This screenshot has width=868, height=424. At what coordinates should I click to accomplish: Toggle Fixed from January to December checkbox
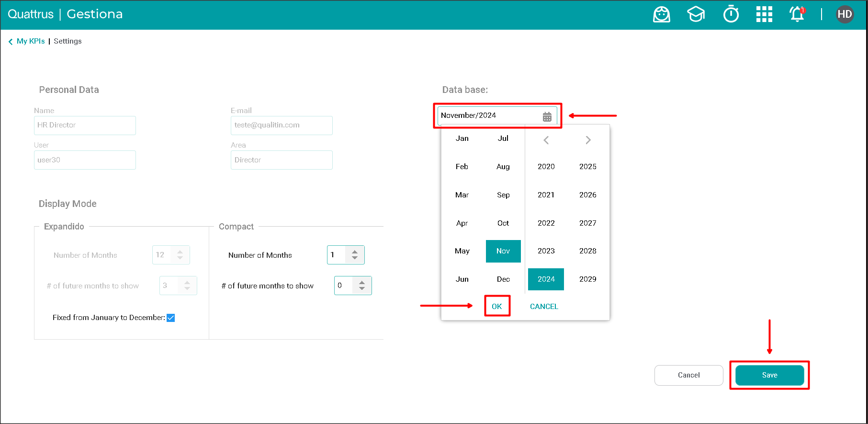coord(171,318)
